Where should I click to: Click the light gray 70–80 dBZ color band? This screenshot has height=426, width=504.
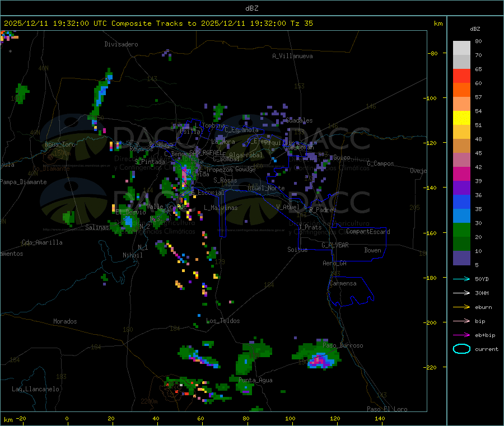(461, 48)
